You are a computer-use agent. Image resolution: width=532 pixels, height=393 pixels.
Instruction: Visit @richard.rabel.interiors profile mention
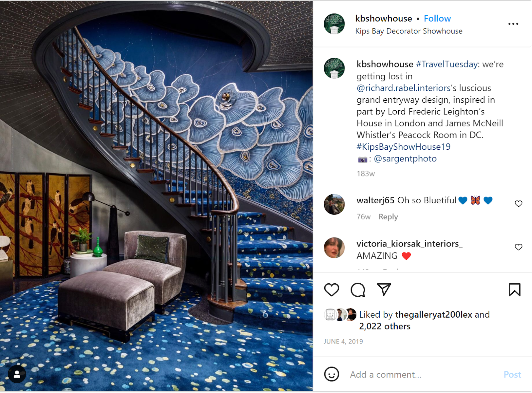pyautogui.click(x=404, y=88)
